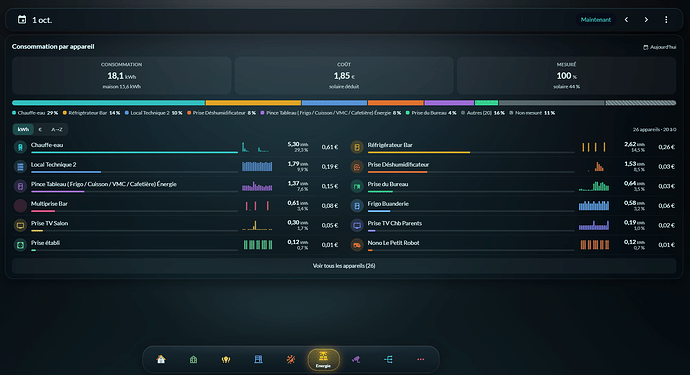
Task: Switch sort toggle to kWh
Action: 23,129
